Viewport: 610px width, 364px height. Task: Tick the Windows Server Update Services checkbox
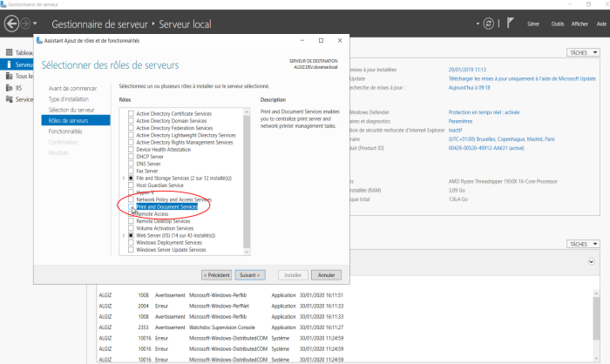(x=132, y=250)
